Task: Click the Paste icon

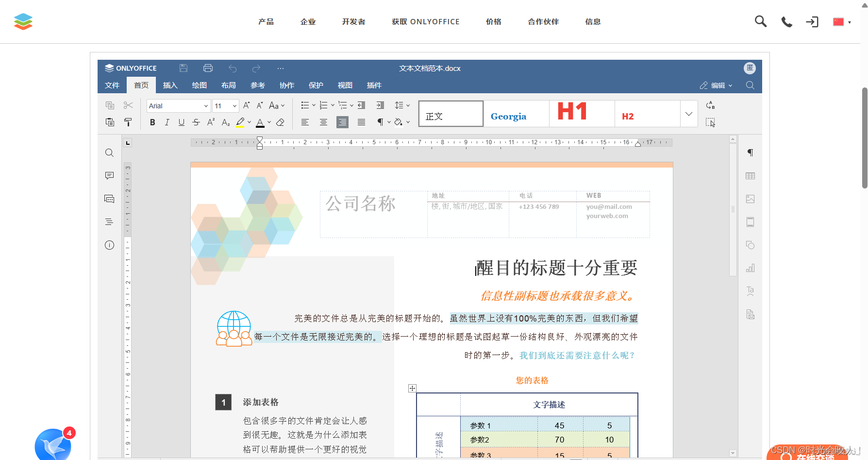Action: (x=110, y=122)
